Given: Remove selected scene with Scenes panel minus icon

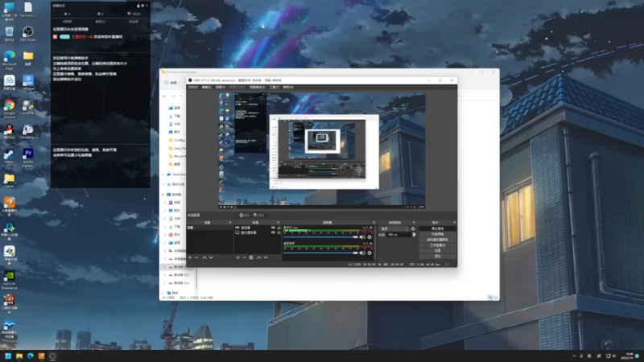Looking at the screenshot, I should coord(196,257).
